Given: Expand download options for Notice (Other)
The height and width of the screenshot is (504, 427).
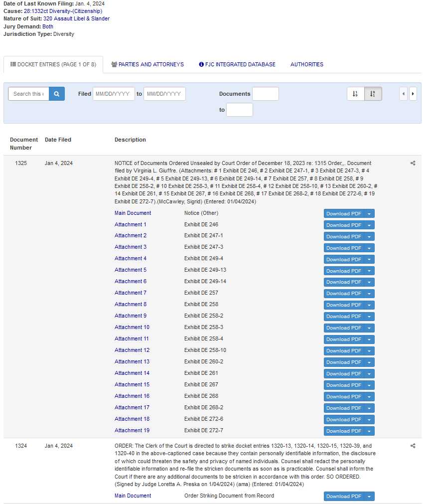Looking at the screenshot, I should point(369,214).
